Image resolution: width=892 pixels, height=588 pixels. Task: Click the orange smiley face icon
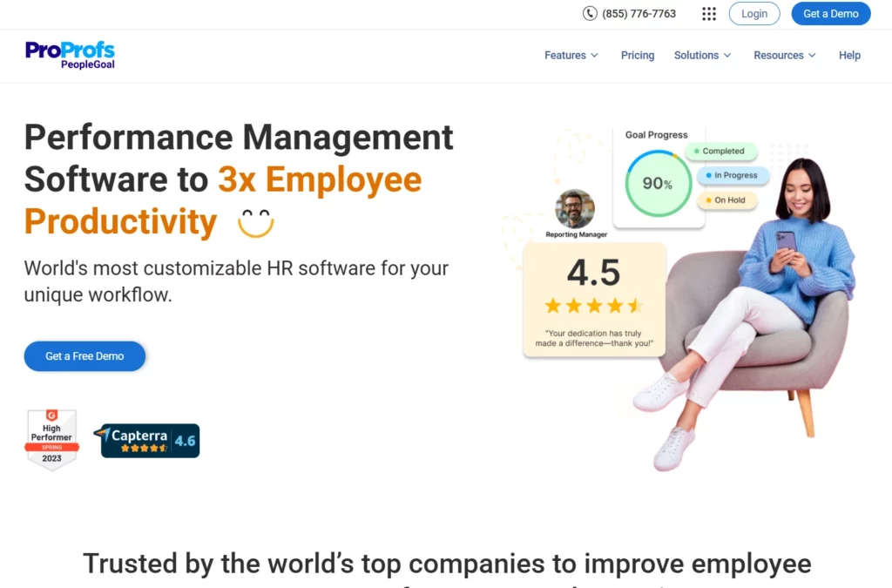255,223
